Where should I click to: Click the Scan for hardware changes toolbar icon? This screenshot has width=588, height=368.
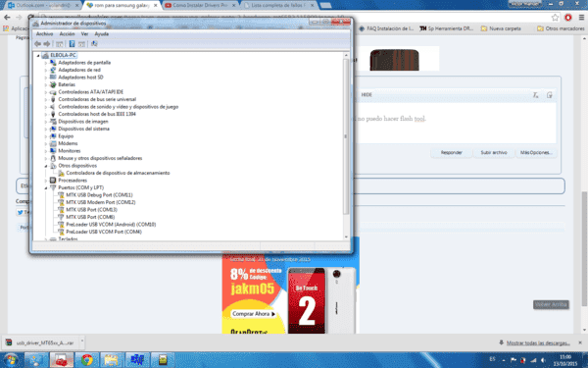pos(94,44)
